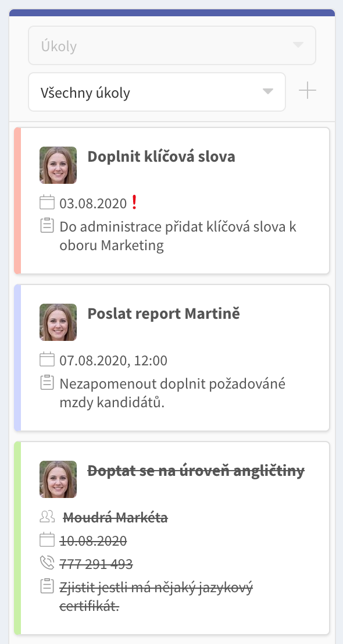Open task Poslat report Martině
343x644 pixels.
pyautogui.click(x=164, y=314)
